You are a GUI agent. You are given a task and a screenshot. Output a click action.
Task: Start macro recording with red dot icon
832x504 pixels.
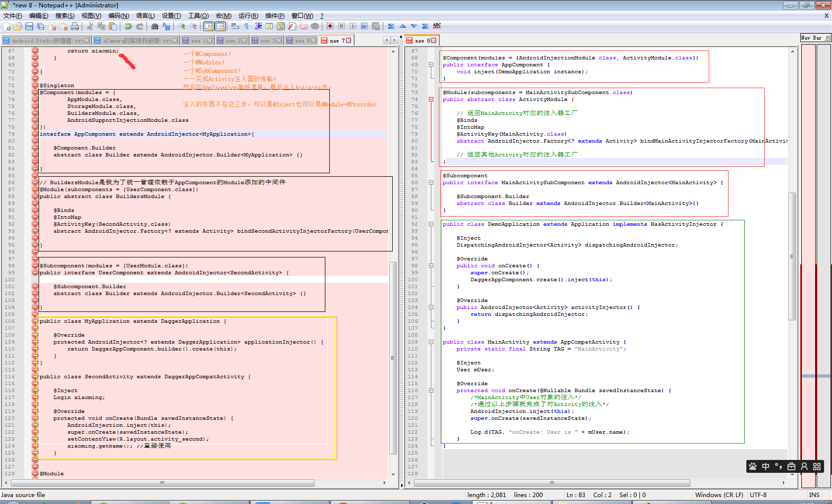330,26
